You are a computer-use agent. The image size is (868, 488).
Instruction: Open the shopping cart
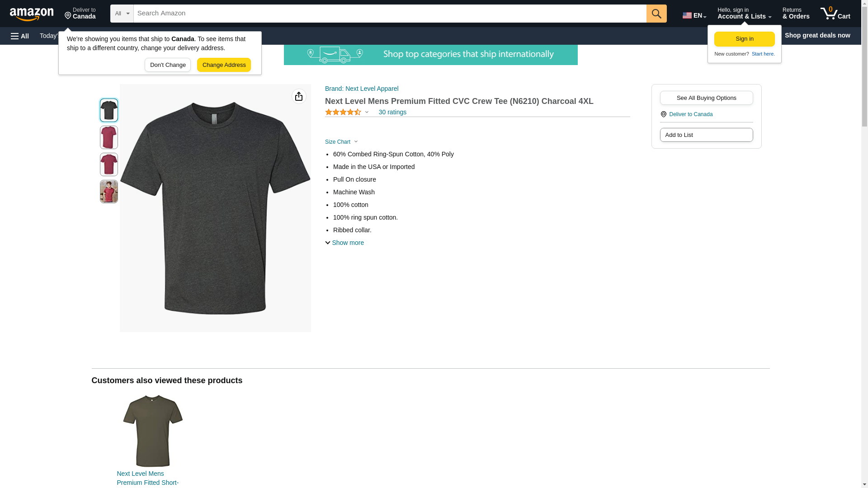click(x=835, y=14)
